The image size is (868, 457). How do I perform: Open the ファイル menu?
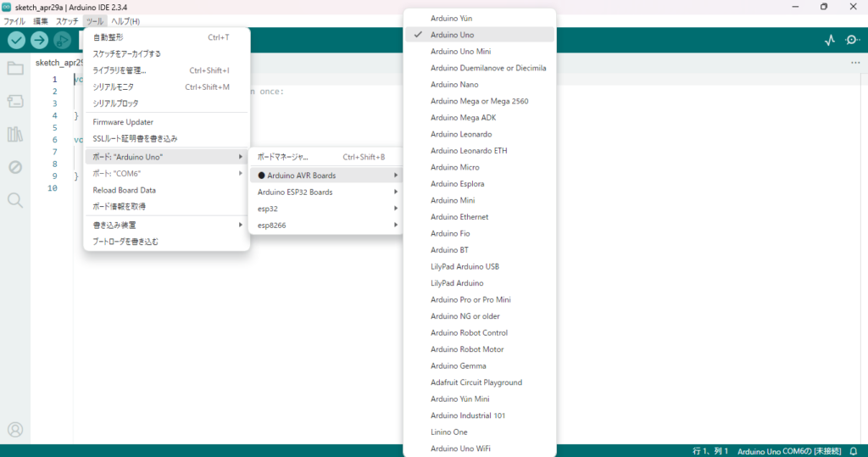click(14, 21)
